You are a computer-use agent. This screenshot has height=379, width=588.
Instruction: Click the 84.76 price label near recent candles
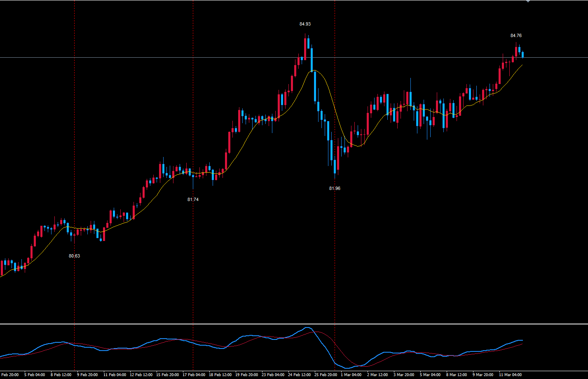[x=516, y=36]
